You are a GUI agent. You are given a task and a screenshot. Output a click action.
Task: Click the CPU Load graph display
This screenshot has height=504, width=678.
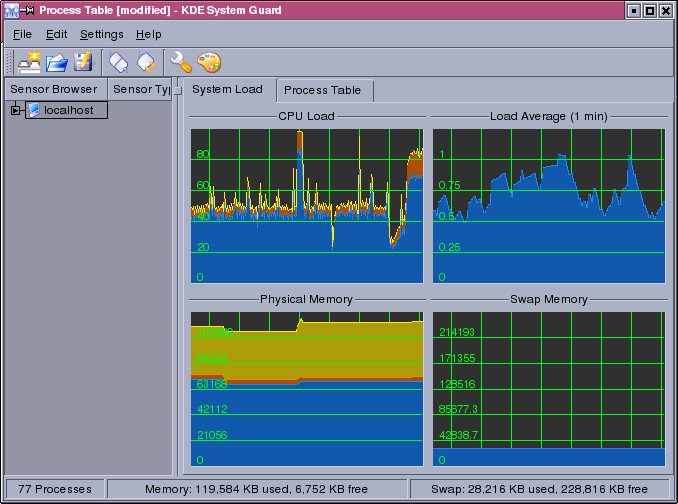306,205
